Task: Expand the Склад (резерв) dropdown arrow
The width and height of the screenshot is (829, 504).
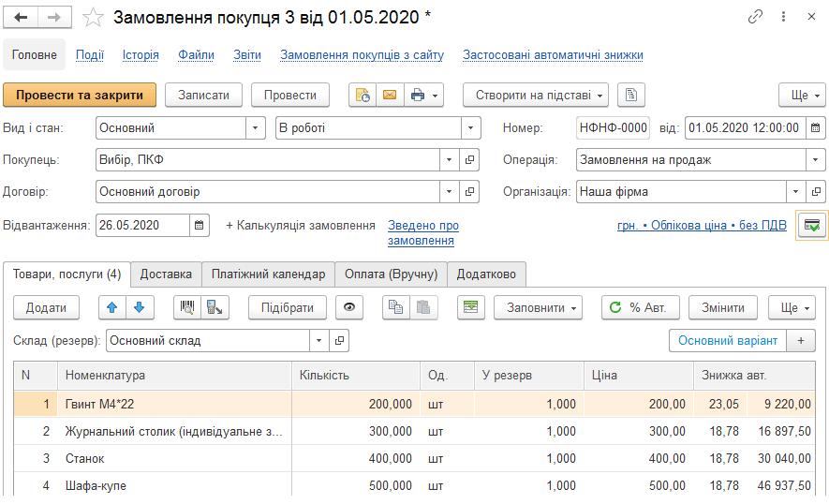Action: [318, 341]
